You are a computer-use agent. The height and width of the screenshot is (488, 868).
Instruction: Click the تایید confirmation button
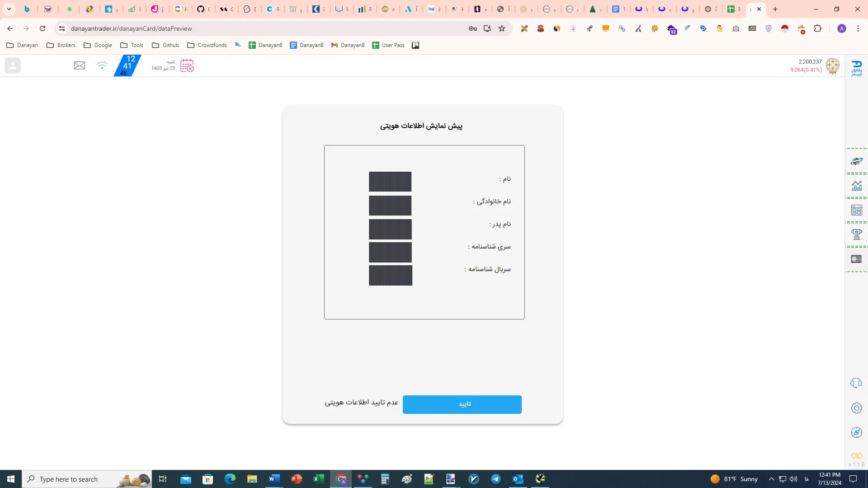(x=464, y=404)
